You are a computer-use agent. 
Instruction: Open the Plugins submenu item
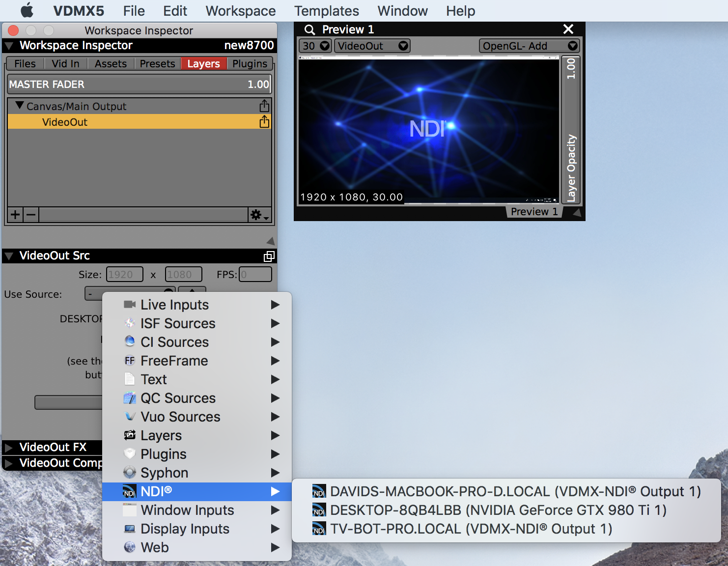(x=197, y=454)
